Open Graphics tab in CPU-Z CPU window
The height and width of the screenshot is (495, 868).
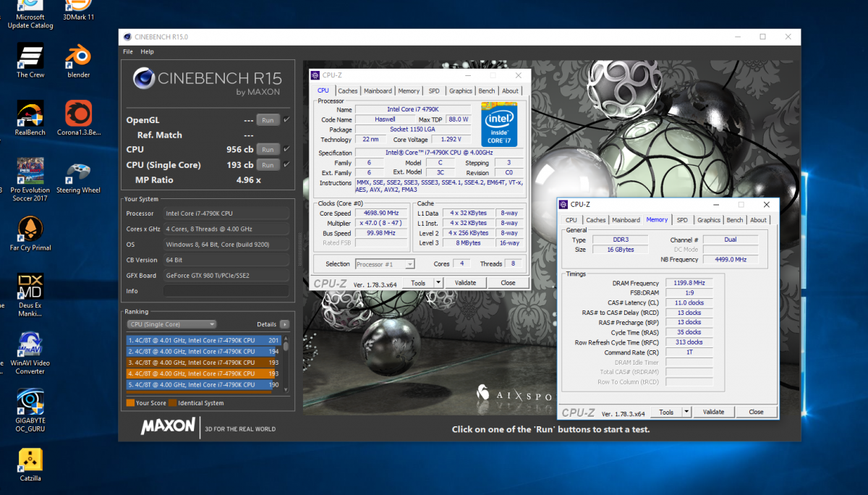click(x=461, y=91)
